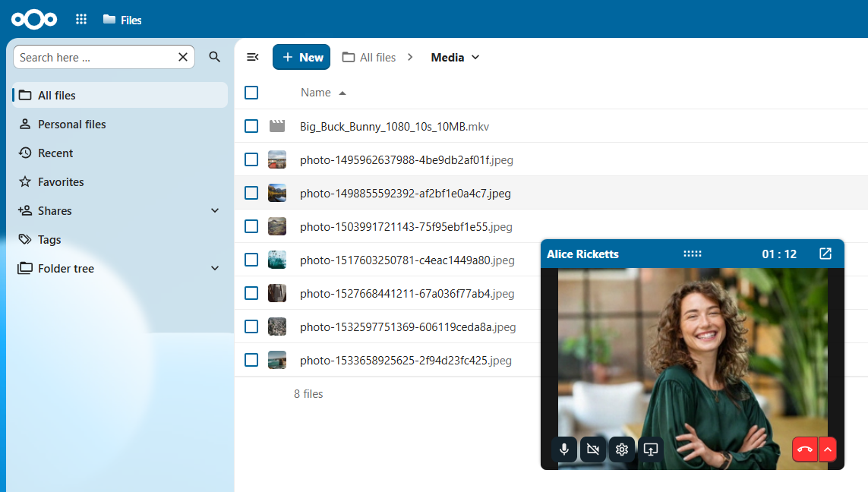
Task: Expand hang-up options arrow
Action: coord(827,449)
